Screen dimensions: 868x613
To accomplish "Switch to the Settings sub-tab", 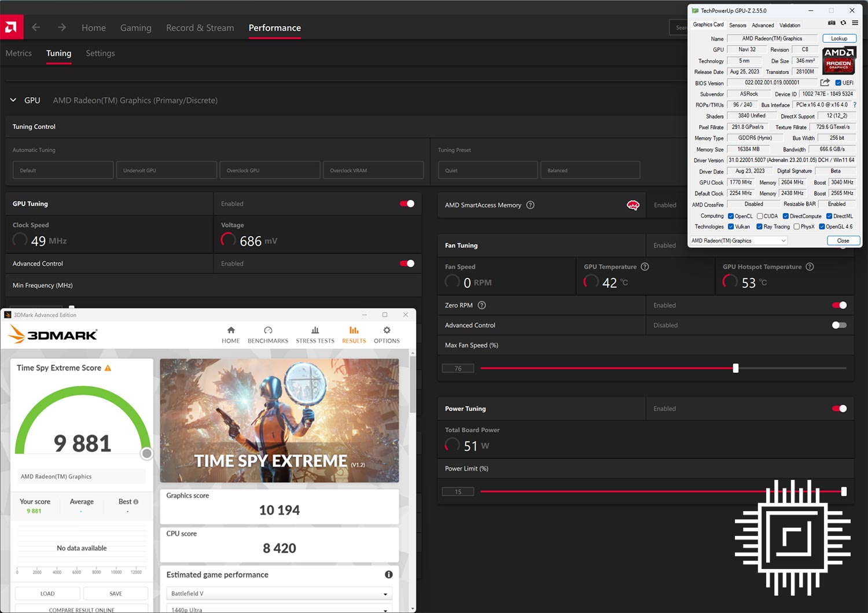I will [x=100, y=53].
